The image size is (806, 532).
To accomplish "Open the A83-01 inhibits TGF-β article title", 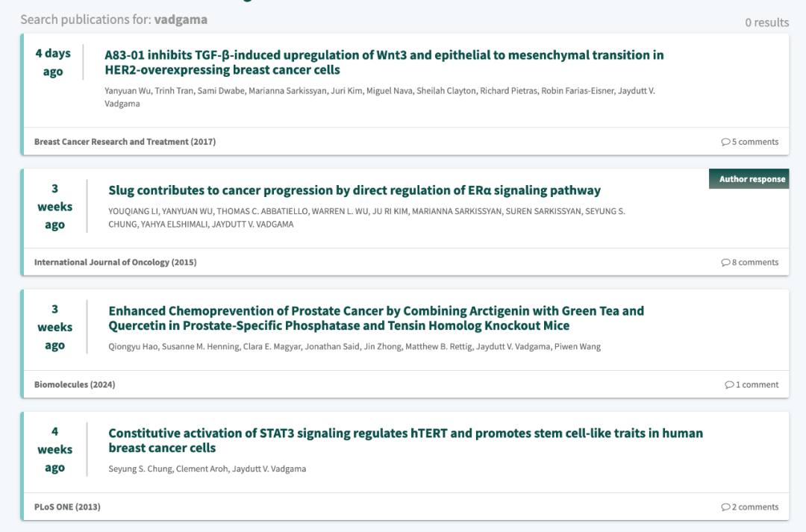I will coord(384,62).
